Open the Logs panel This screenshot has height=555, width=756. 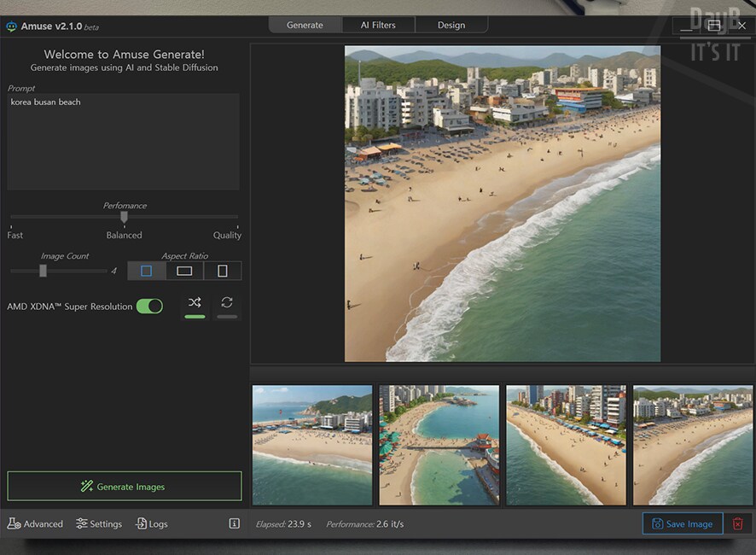coord(152,523)
